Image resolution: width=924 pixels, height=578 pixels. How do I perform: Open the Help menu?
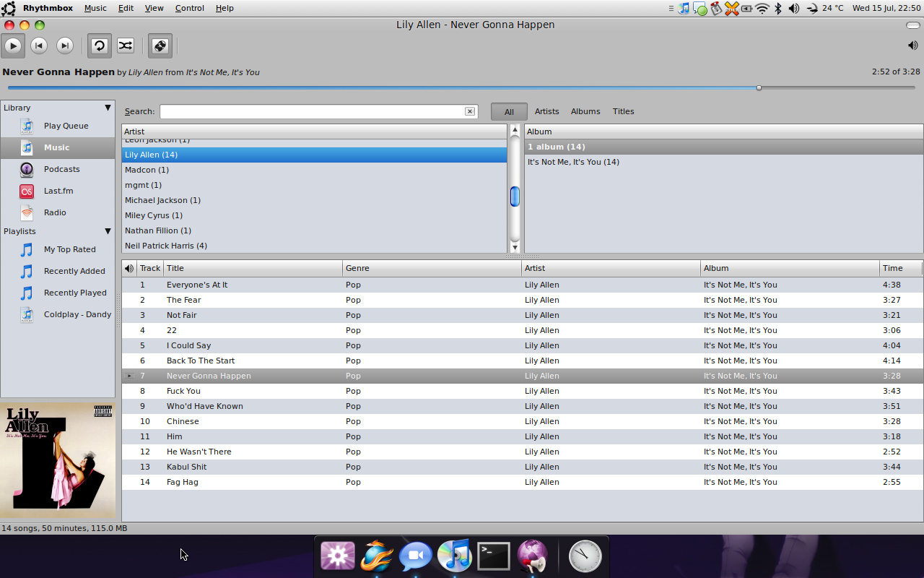tap(225, 8)
